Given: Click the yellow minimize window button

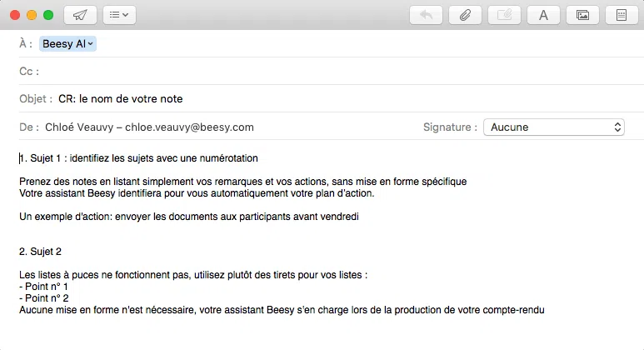Looking at the screenshot, I should (32, 15).
